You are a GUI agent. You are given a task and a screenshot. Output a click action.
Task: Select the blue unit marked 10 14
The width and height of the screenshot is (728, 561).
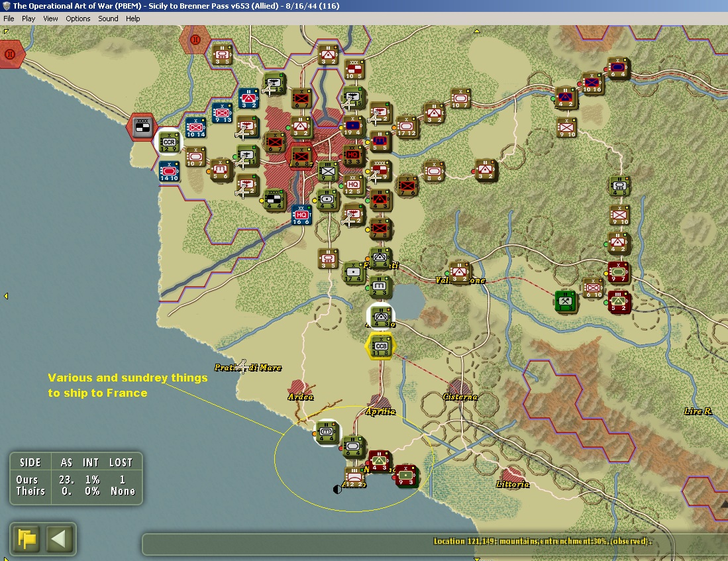click(x=195, y=128)
